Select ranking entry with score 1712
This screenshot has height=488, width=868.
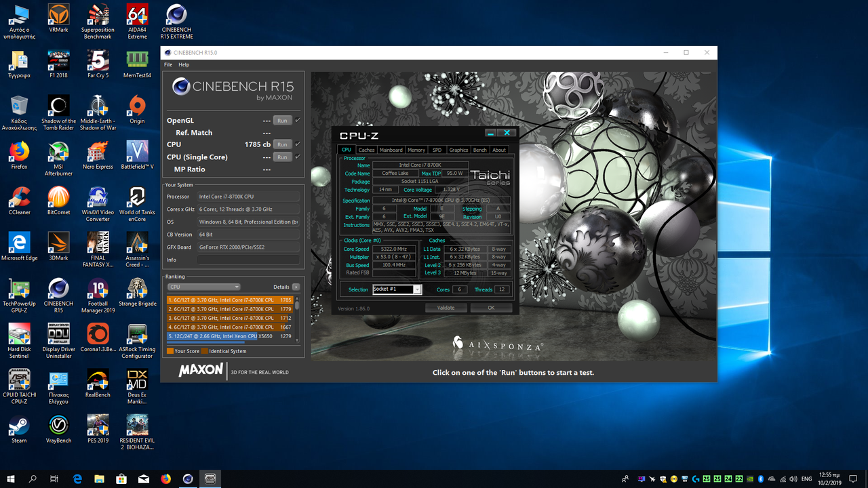[x=230, y=318]
